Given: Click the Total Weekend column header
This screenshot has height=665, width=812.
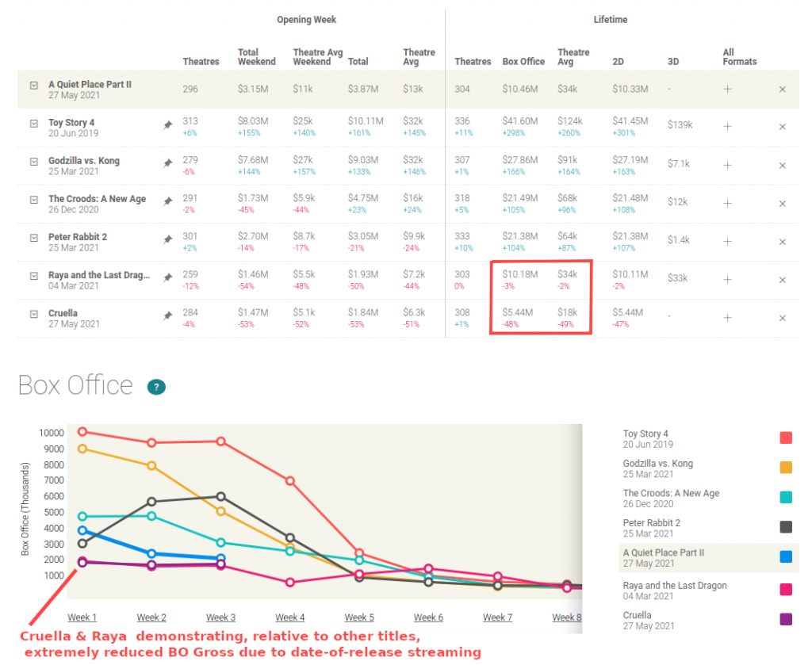Looking at the screenshot, I should point(257,57).
